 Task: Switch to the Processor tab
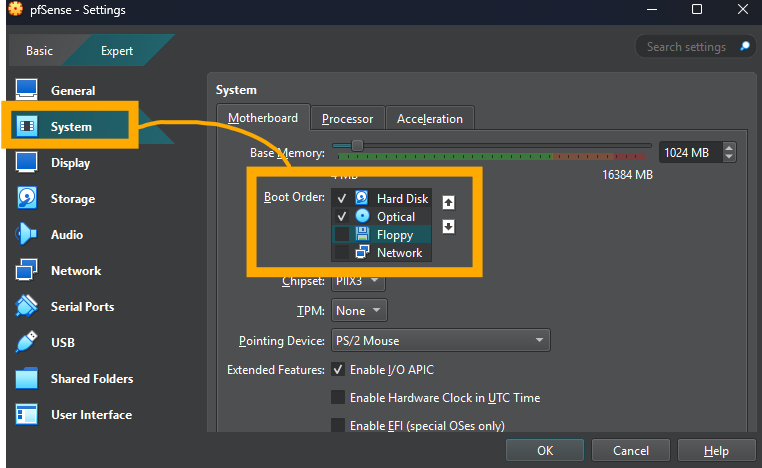pyautogui.click(x=347, y=119)
